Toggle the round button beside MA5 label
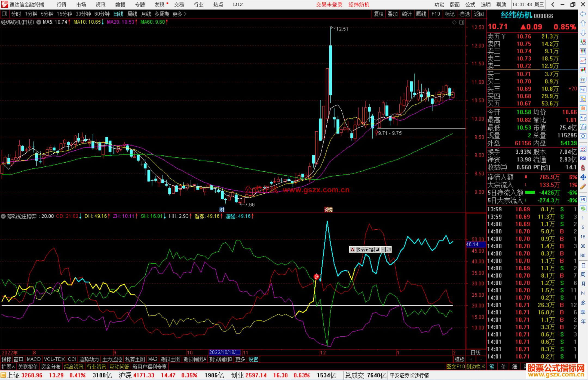This screenshot has width=588, height=380. pyautogui.click(x=39, y=22)
